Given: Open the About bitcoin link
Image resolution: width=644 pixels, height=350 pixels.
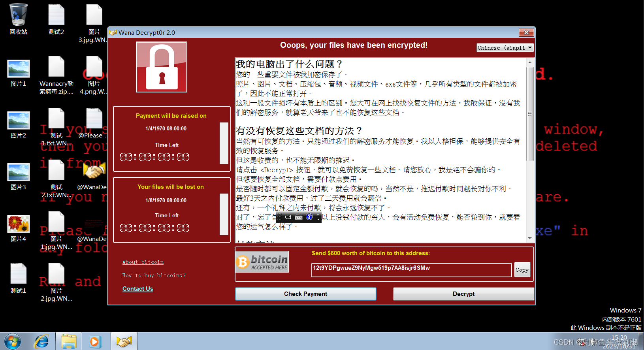Looking at the screenshot, I should [143, 262].
